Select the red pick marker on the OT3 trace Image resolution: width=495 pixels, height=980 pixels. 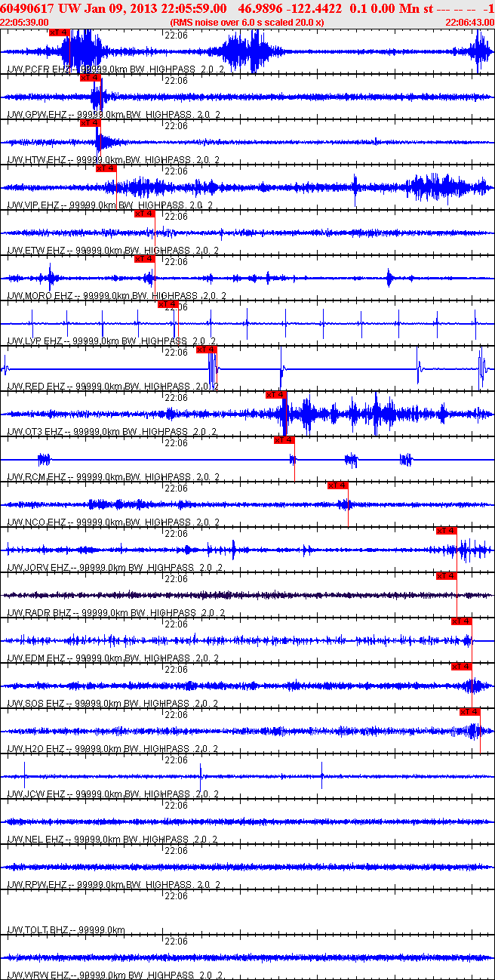click(275, 395)
